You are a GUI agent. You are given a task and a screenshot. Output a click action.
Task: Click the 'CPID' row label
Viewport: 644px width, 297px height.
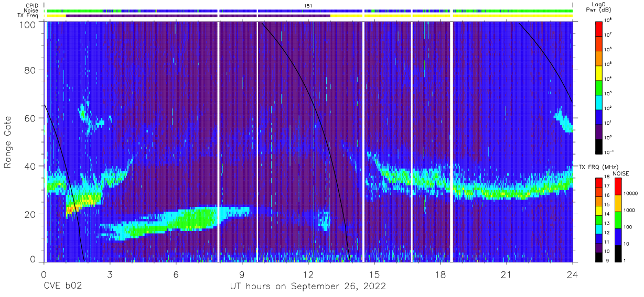[33, 5]
